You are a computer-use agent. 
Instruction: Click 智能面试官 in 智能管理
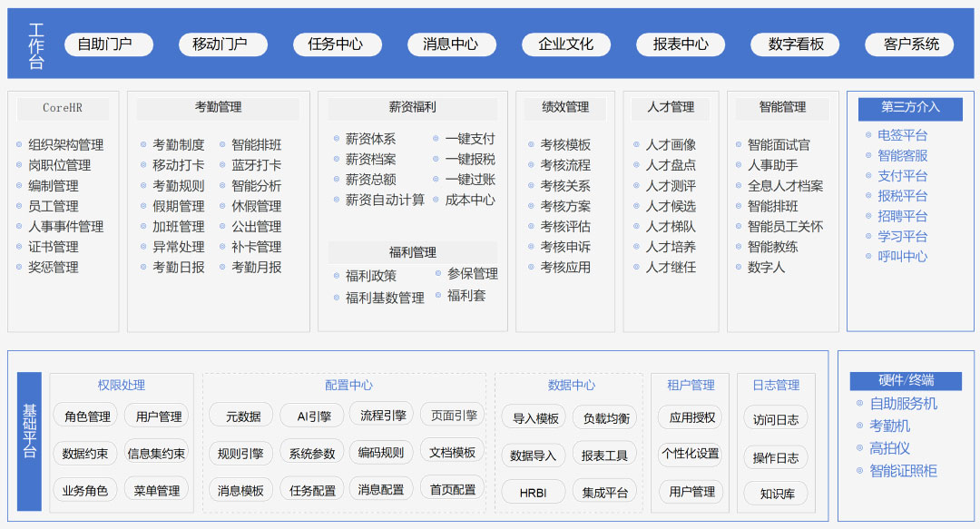[x=779, y=145]
